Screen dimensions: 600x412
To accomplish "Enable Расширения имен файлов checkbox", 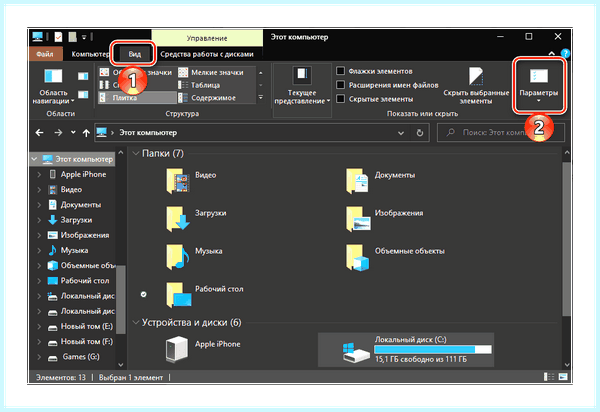I will point(340,85).
